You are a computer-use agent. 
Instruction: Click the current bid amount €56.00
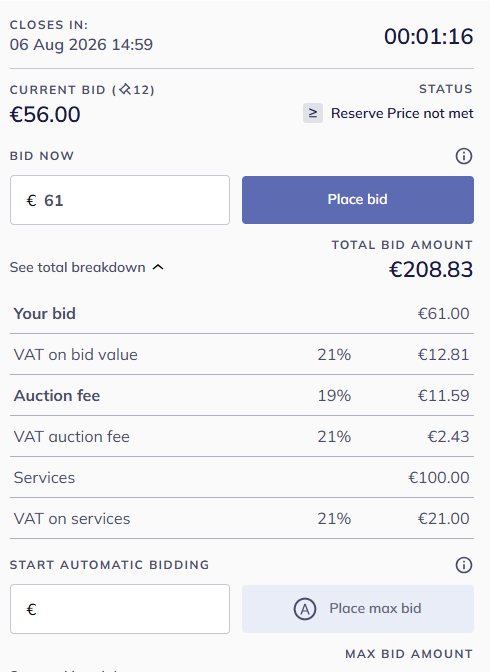[x=45, y=114]
